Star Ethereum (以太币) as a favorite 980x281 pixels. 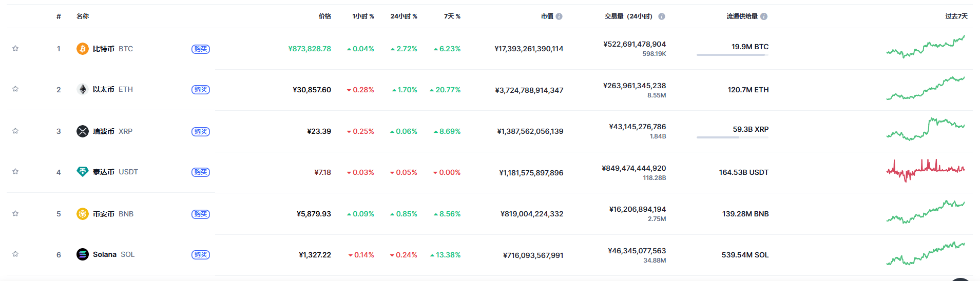click(x=15, y=89)
